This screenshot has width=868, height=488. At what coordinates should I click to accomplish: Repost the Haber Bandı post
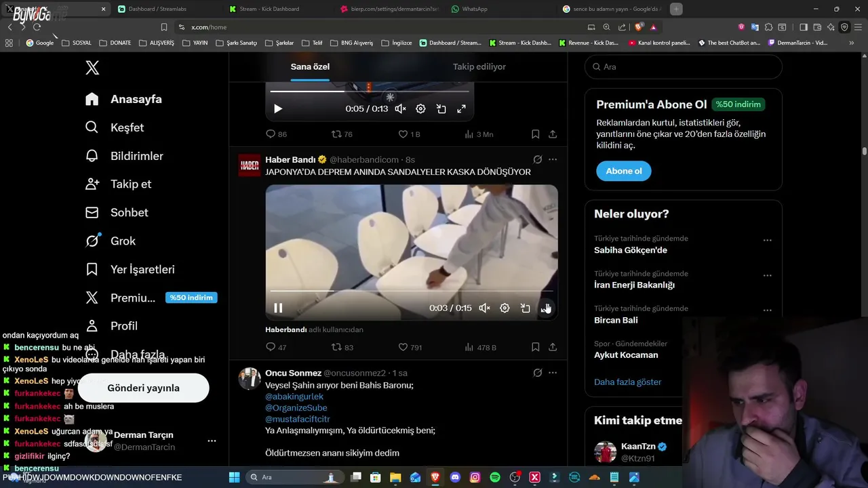click(342, 347)
